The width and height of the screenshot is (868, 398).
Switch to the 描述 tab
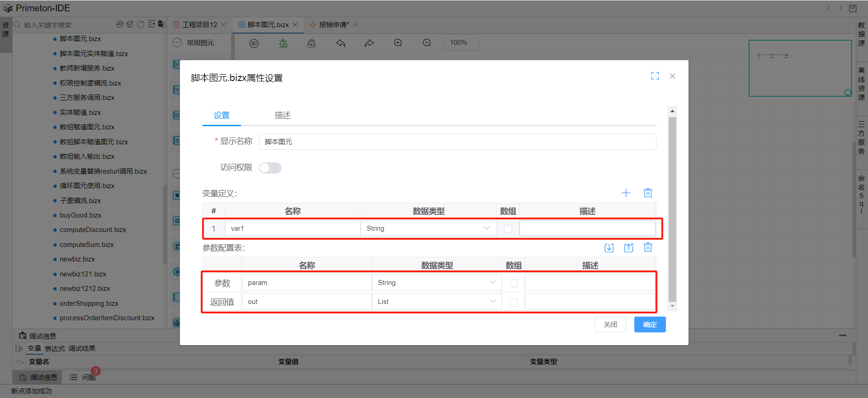[283, 115]
